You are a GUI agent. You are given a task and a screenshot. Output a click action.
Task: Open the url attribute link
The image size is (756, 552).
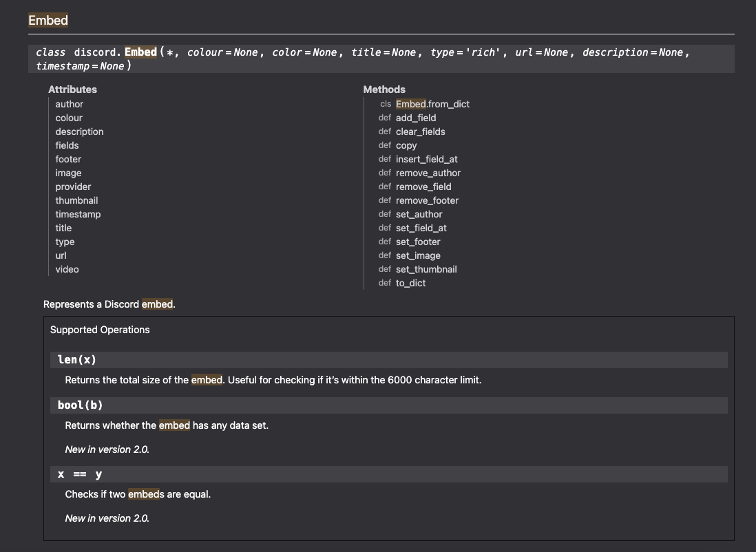click(61, 255)
